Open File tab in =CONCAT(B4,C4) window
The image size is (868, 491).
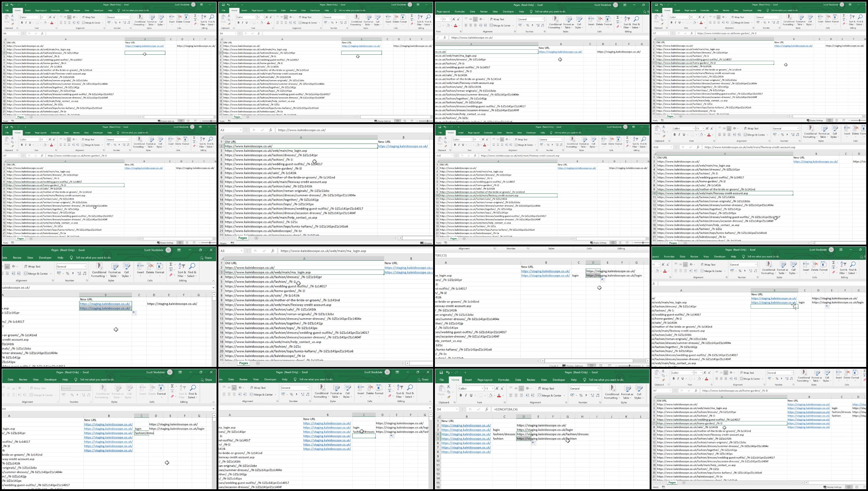click(x=442, y=380)
